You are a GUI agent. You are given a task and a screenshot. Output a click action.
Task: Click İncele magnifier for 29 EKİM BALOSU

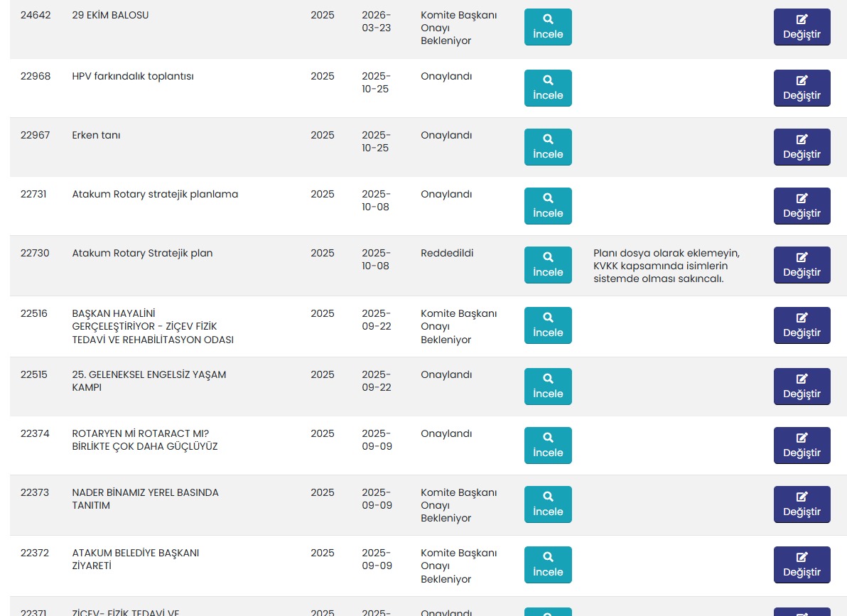pos(548,27)
